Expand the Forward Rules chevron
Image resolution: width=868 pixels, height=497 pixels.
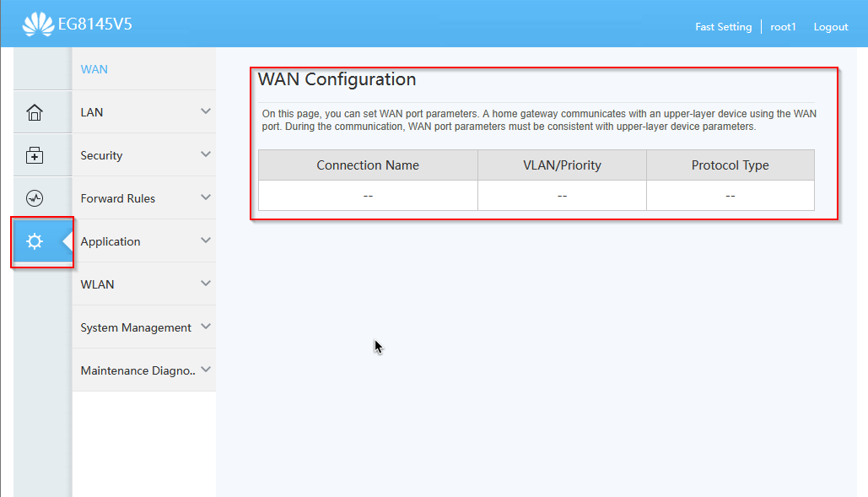tap(205, 197)
